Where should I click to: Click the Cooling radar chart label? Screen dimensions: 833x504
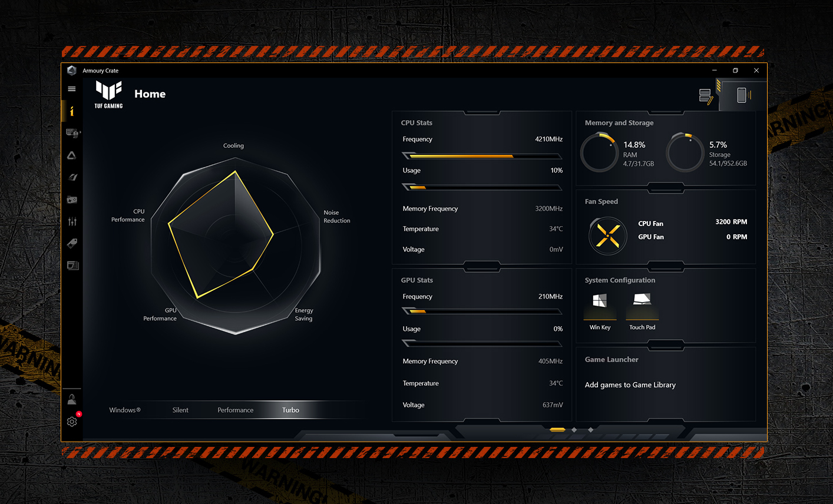(233, 146)
